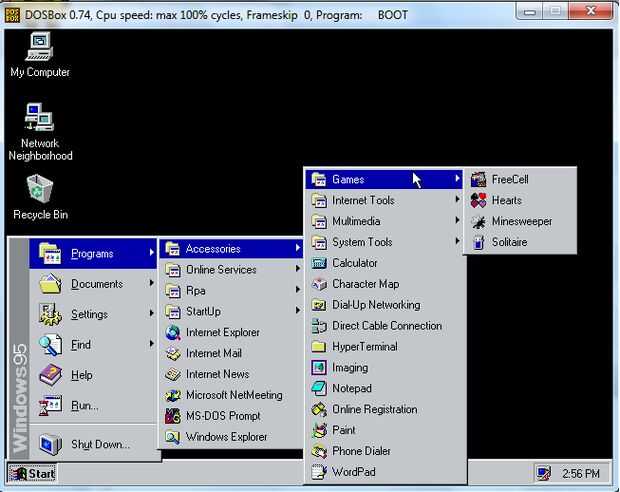Screen dimensions: 620x492
Task: Expand Find submenu arrow
Action: point(151,344)
